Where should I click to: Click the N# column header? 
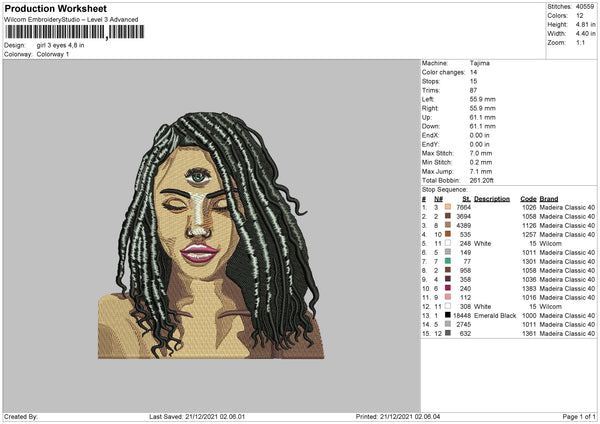pyautogui.click(x=438, y=199)
